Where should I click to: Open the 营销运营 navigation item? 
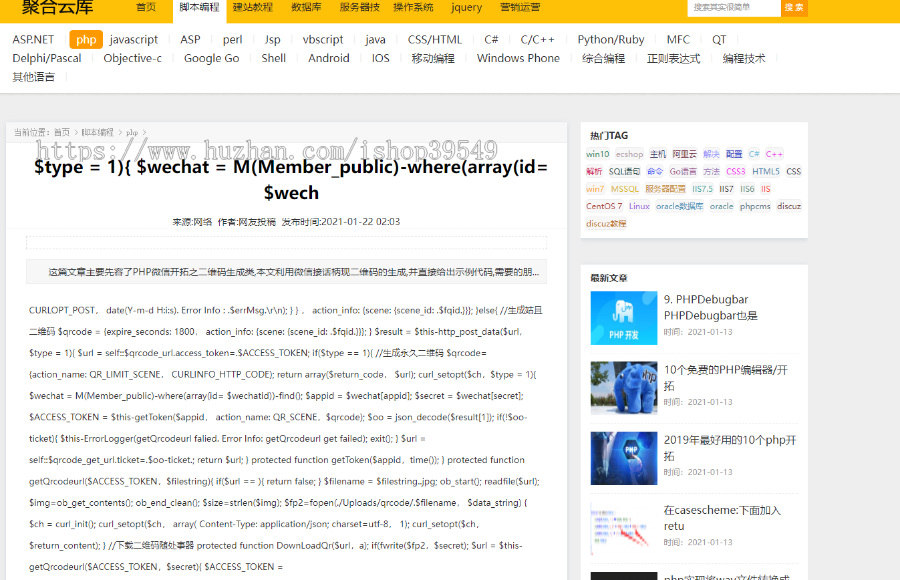click(519, 7)
